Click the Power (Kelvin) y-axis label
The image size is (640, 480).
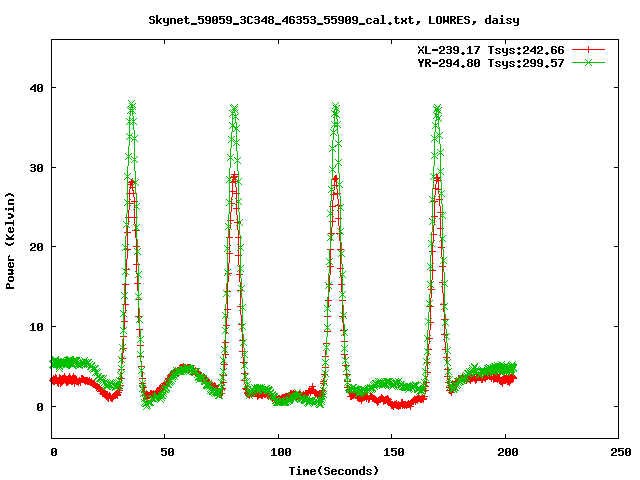(10, 241)
